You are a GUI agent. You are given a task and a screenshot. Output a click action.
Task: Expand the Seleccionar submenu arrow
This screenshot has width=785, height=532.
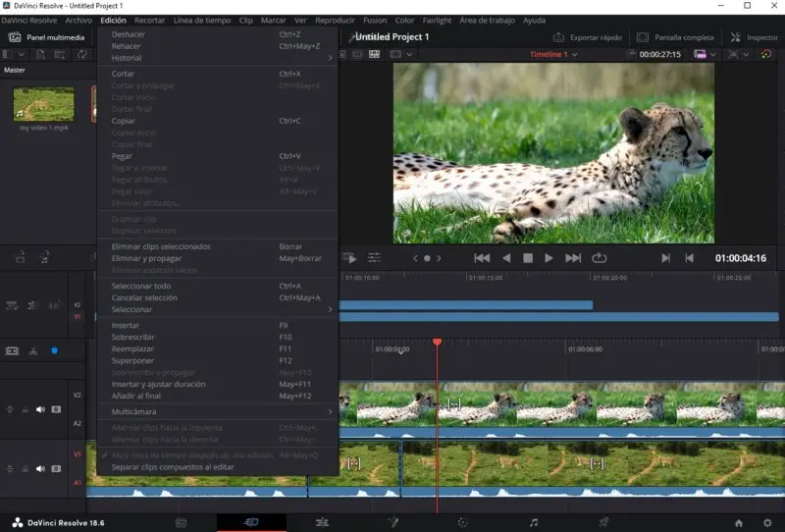[330, 309]
